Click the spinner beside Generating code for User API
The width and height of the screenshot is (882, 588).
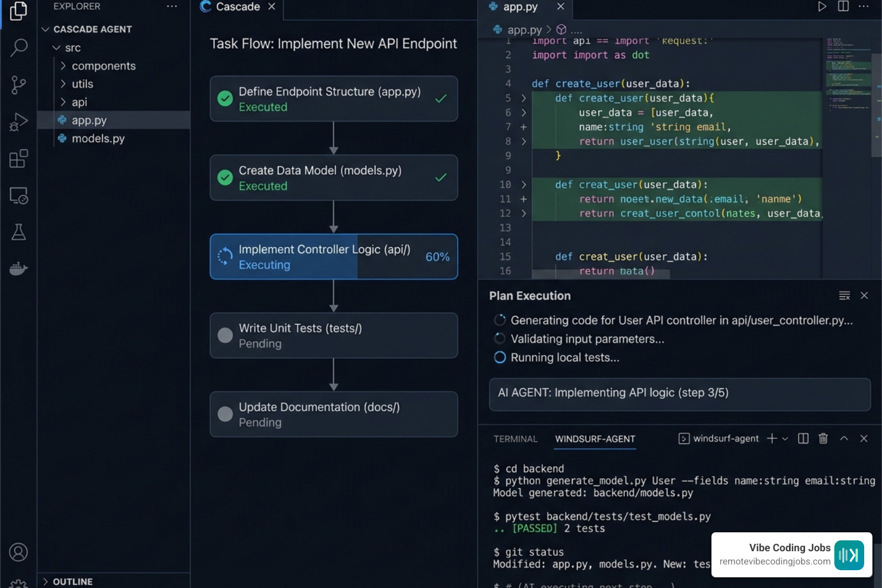500,320
